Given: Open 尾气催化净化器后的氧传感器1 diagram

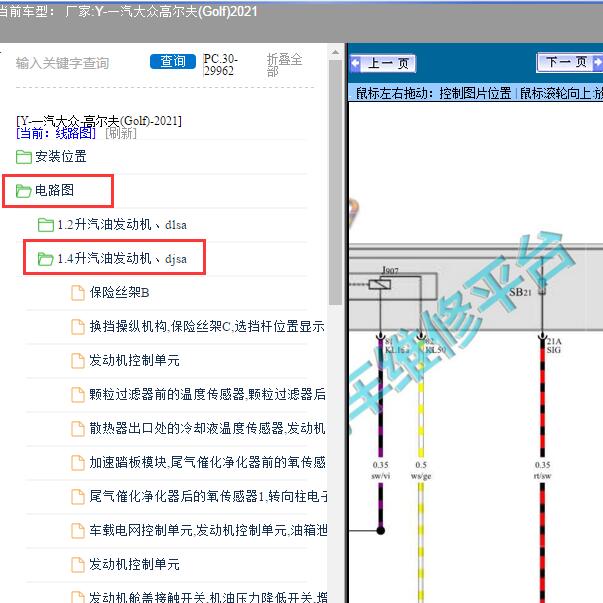Looking at the screenshot, I should point(208,496).
